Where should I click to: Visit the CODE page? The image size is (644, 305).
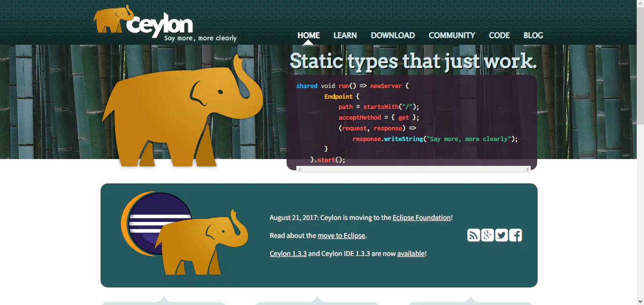click(x=499, y=35)
